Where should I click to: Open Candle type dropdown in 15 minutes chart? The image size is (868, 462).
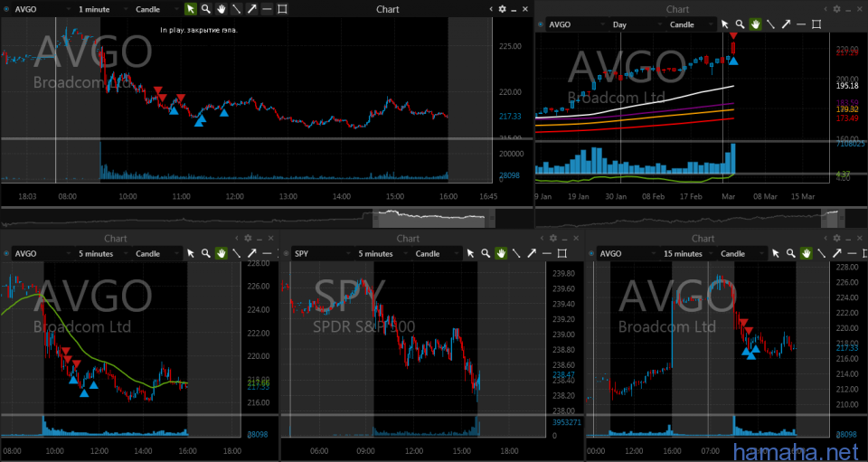click(742, 253)
